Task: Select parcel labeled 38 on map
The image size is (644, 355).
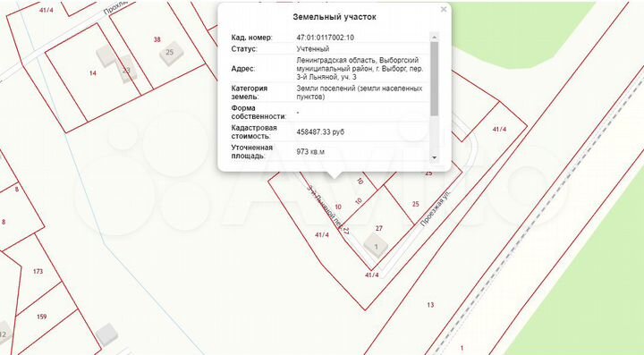Action: 157,40
